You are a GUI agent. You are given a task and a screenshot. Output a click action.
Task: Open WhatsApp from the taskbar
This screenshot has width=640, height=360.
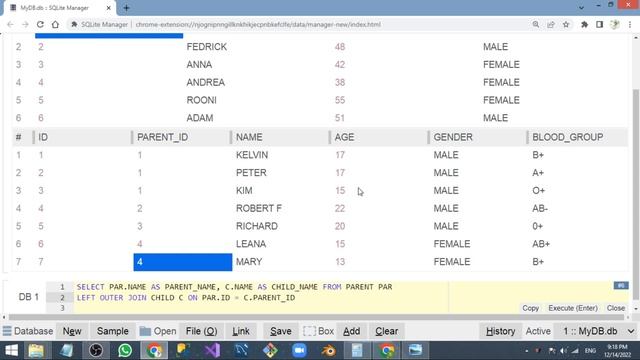(125, 351)
